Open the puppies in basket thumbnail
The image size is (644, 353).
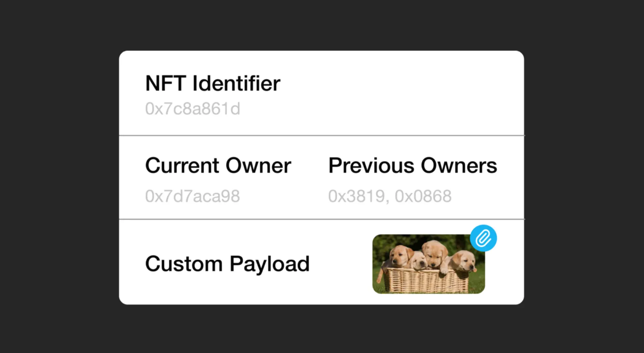coord(428,264)
